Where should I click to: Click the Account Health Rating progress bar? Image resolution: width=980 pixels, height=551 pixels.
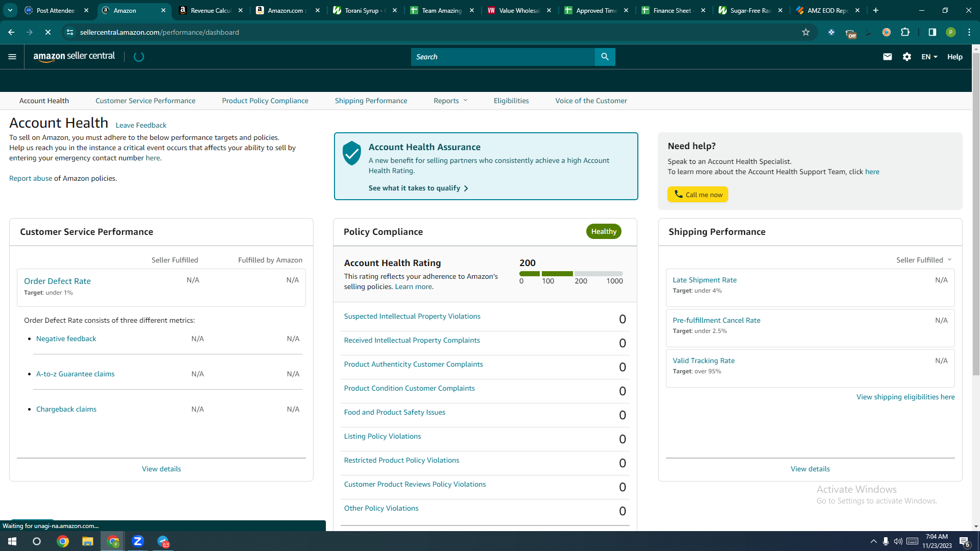[x=571, y=274]
